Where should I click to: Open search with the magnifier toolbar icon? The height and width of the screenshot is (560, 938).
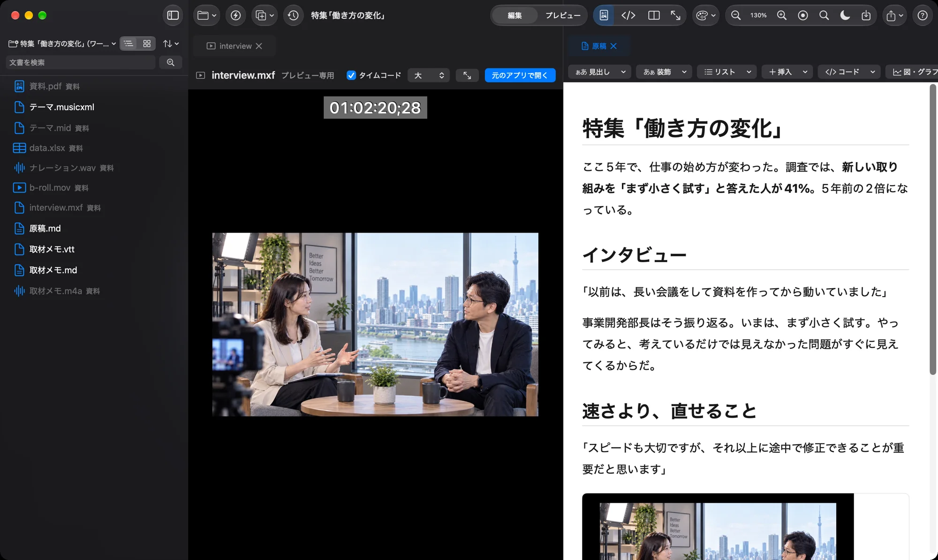[x=824, y=15]
